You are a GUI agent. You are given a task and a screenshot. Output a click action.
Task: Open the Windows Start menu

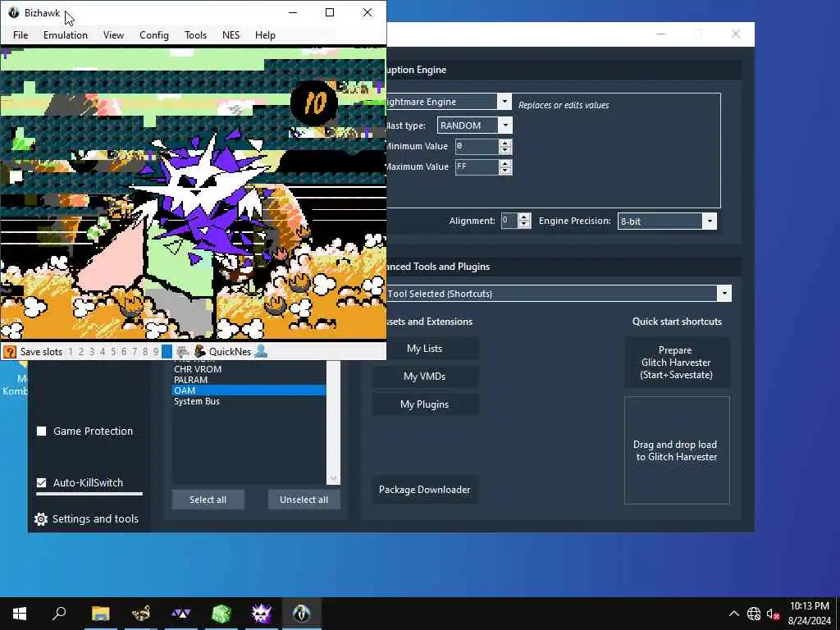point(20,614)
